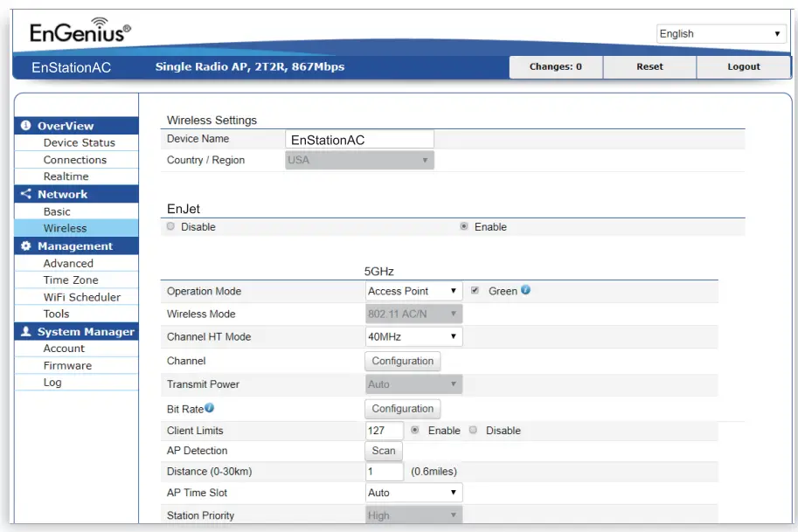
Task: Click the Green info icon
Action: click(526, 290)
